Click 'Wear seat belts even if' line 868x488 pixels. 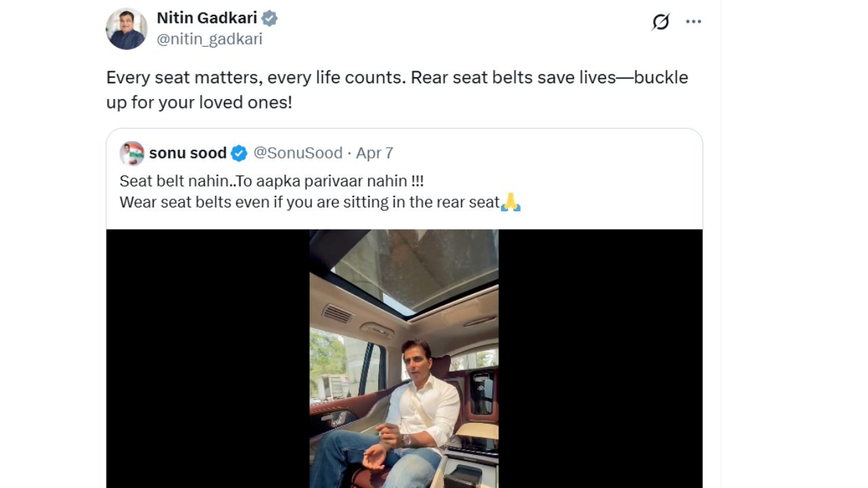click(x=309, y=202)
